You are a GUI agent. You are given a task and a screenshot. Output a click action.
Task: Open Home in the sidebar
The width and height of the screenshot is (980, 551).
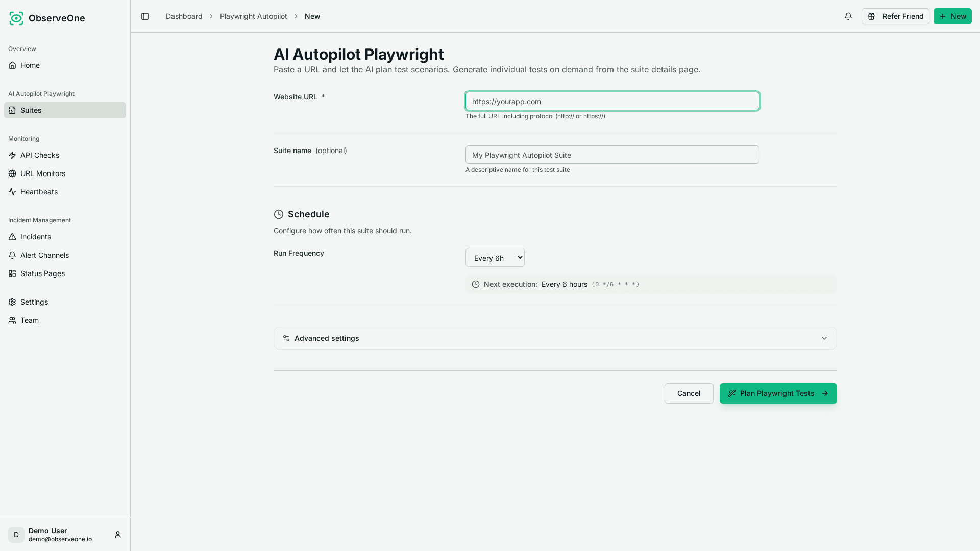click(65, 65)
